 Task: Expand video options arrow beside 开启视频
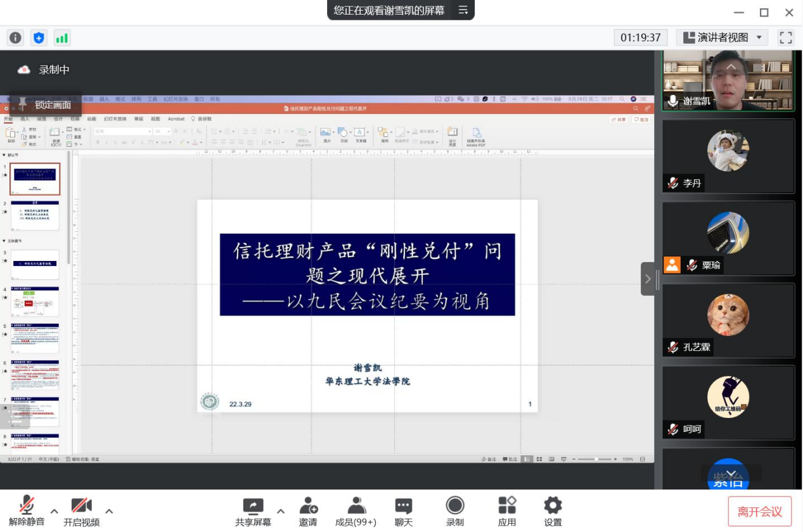109,511
